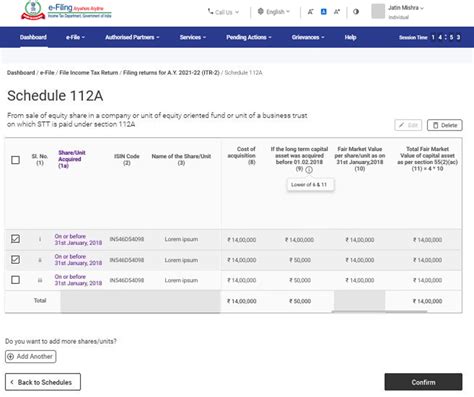
Task: Check the checkbox for row iii
Action: [15, 280]
